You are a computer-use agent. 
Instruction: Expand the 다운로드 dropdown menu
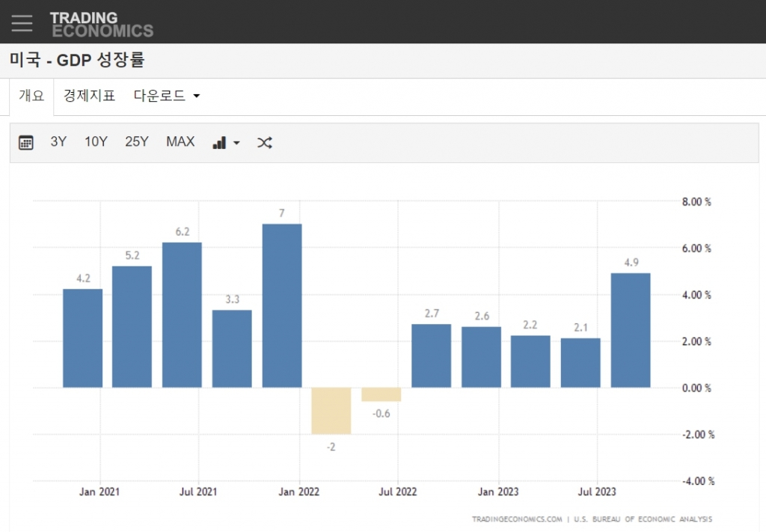(x=167, y=96)
